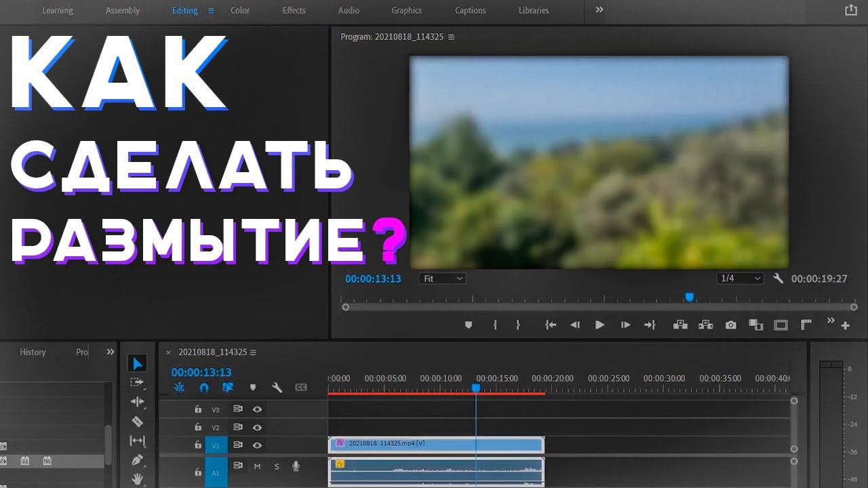
Task: Click the Add Marker button in Program monitor
Action: (x=468, y=325)
